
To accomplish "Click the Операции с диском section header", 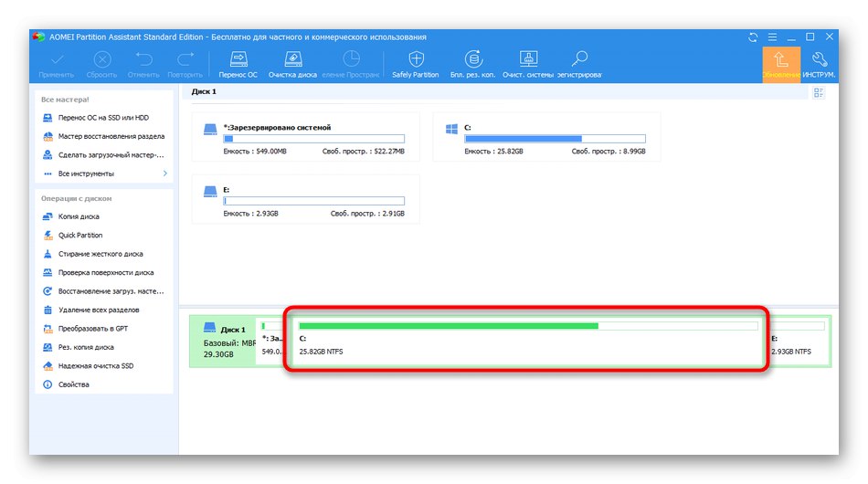I will (77, 198).
